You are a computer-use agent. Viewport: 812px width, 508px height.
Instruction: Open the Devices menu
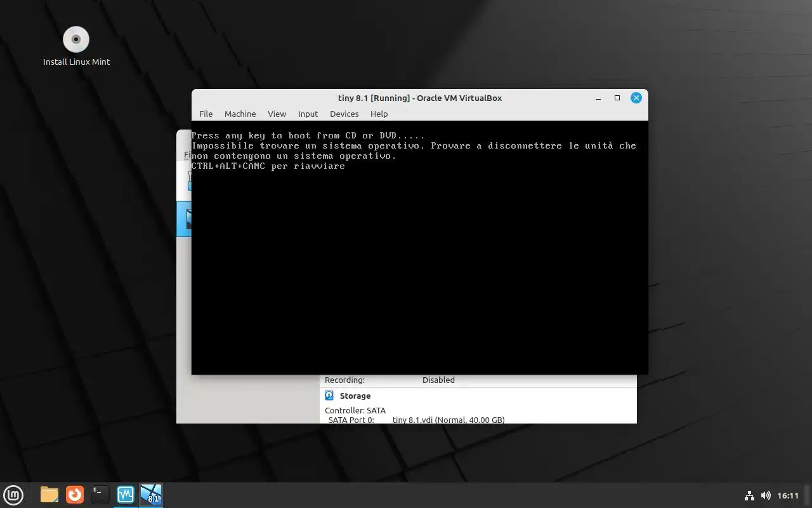coord(344,114)
